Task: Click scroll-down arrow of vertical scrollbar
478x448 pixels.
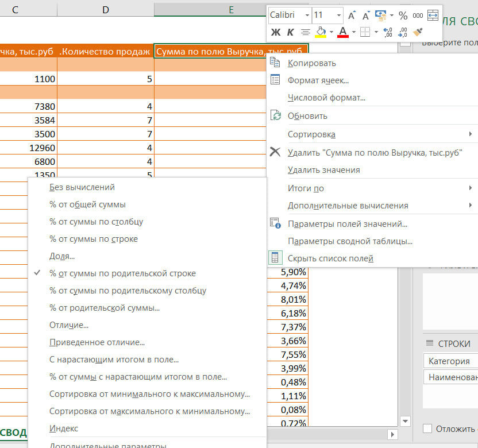Action: (405, 421)
